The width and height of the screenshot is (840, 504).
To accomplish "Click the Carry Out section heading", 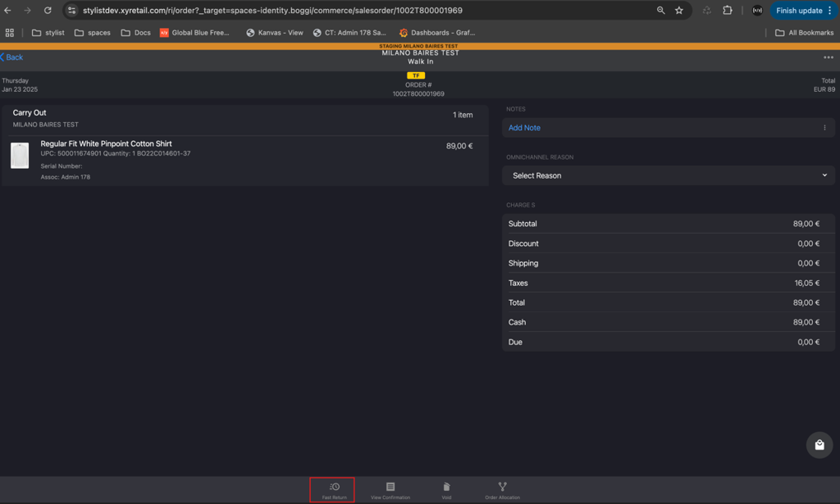I will point(30,113).
